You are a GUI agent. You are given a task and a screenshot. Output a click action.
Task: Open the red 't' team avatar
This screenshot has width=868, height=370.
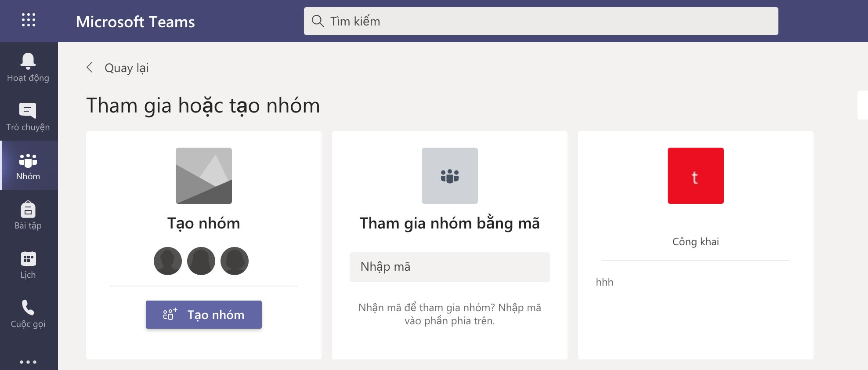pos(696,176)
